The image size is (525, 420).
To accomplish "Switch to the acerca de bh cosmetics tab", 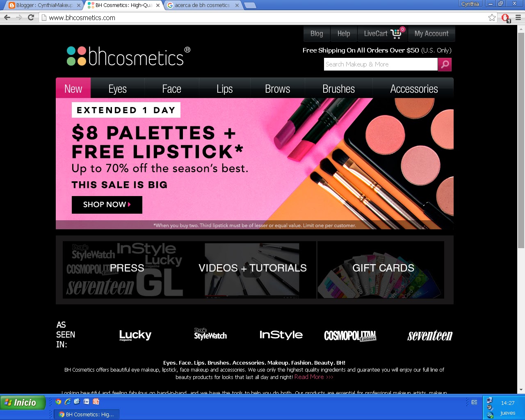I will 202,5.
